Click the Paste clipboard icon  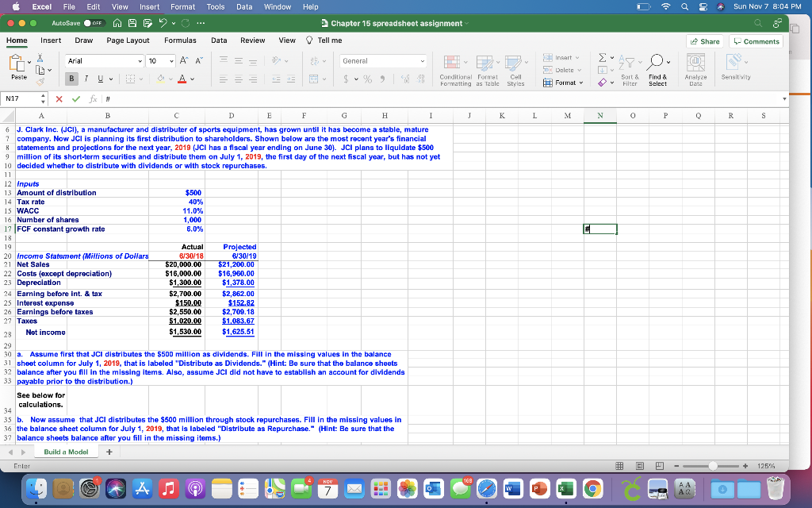point(17,62)
